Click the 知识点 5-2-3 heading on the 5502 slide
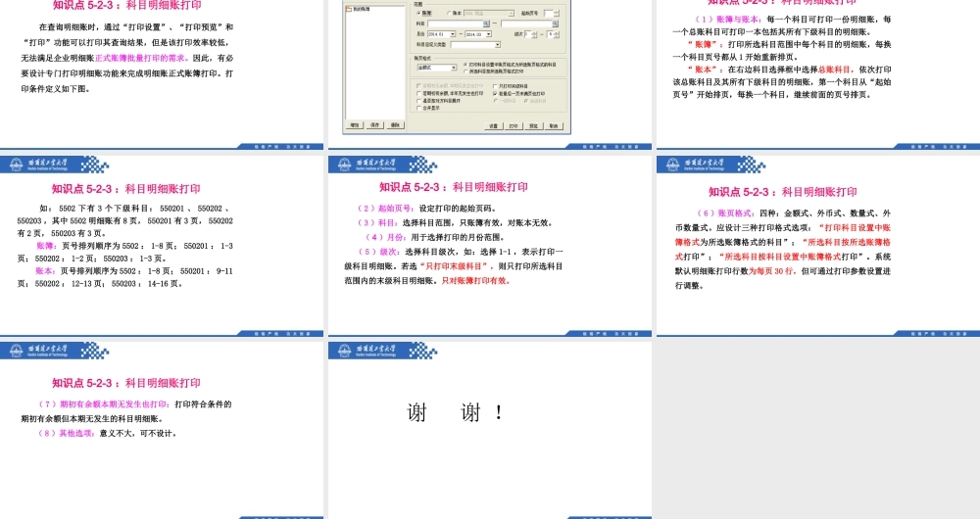 126,189
